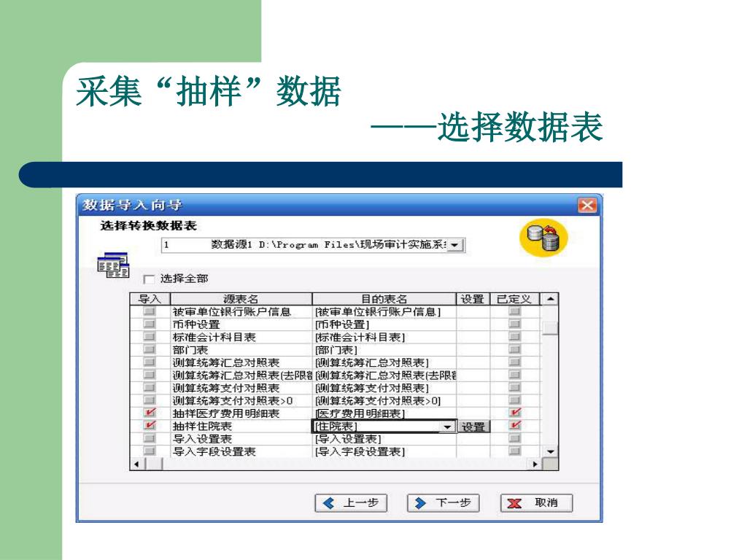The height and width of the screenshot is (560, 747).
Task: Click the 已定义 column header
Action: point(514,299)
